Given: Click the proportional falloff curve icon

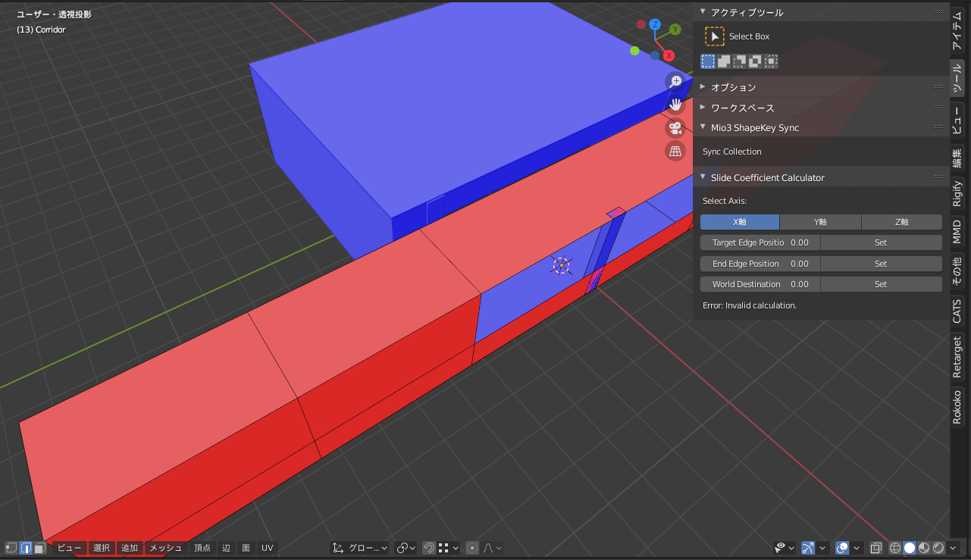Looking at the screenshot, I should click(489, 548).
